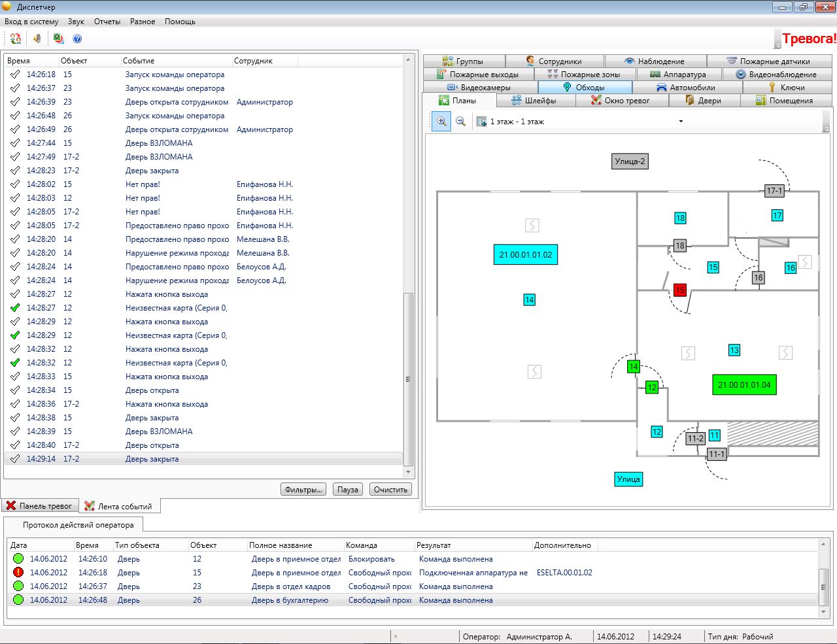Click the blue help question mark icon
The height and width of the screenshot is (644, 837).
coord(77,39)
